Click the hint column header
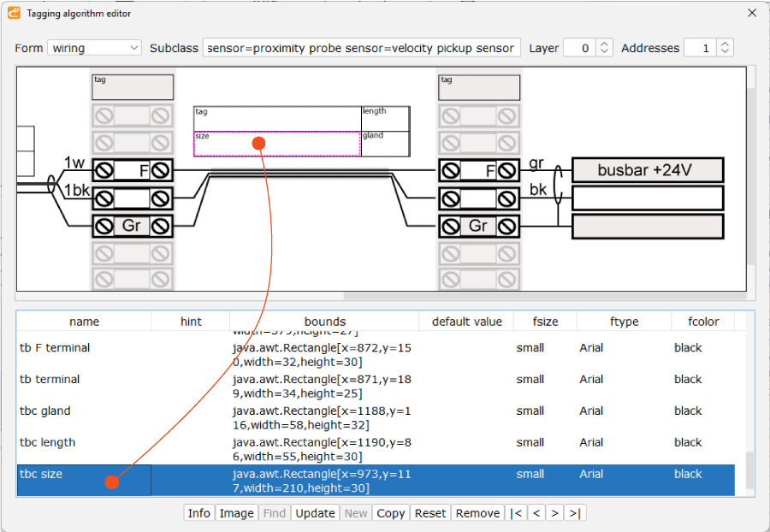 point(191,322)
